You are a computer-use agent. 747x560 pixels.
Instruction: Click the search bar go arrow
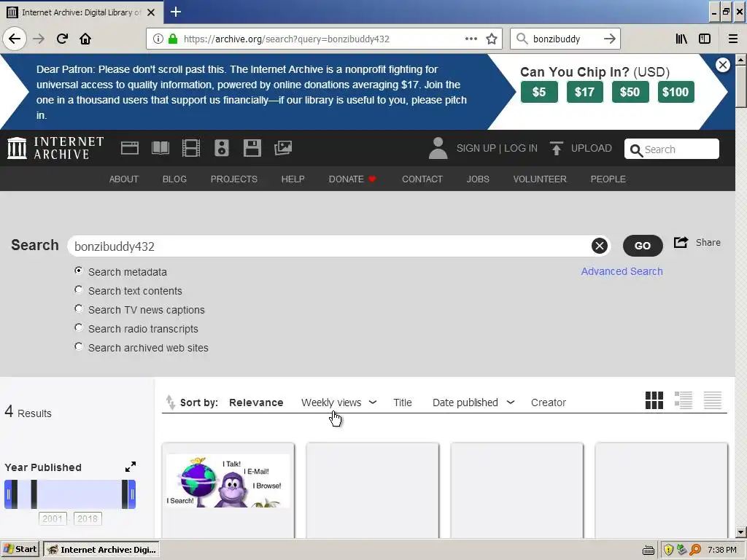point(609,39)
